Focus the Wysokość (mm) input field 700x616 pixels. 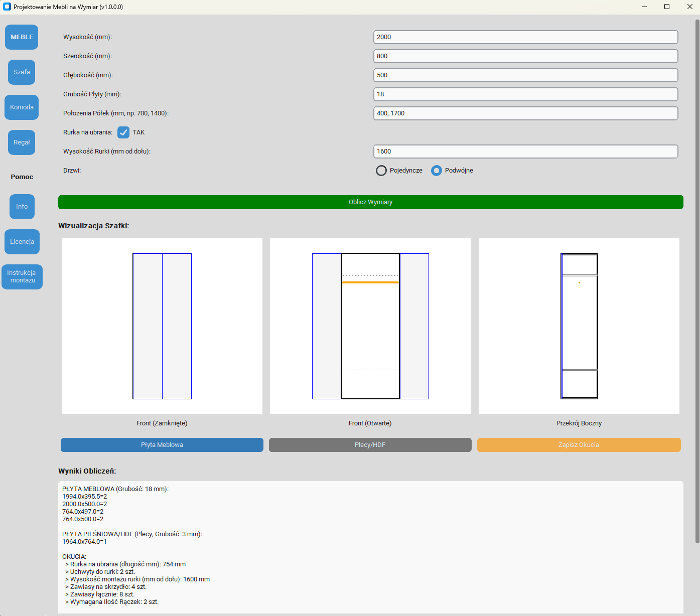tap(525, 37)
